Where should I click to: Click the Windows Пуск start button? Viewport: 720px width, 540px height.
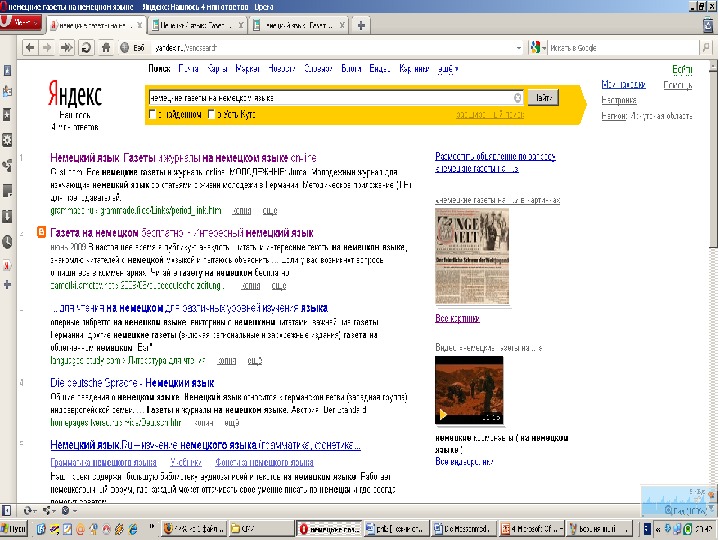14,529
